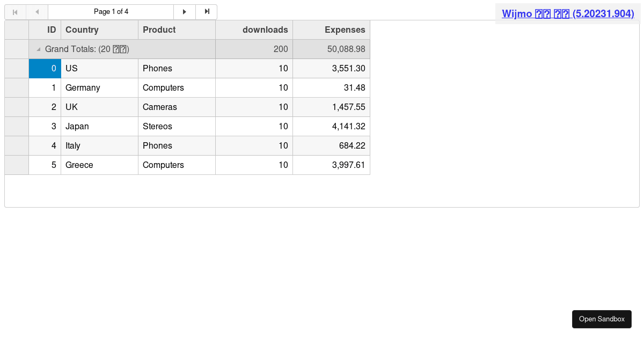
Task: Sort by the Product column header
Action: [x=177, y=30]
